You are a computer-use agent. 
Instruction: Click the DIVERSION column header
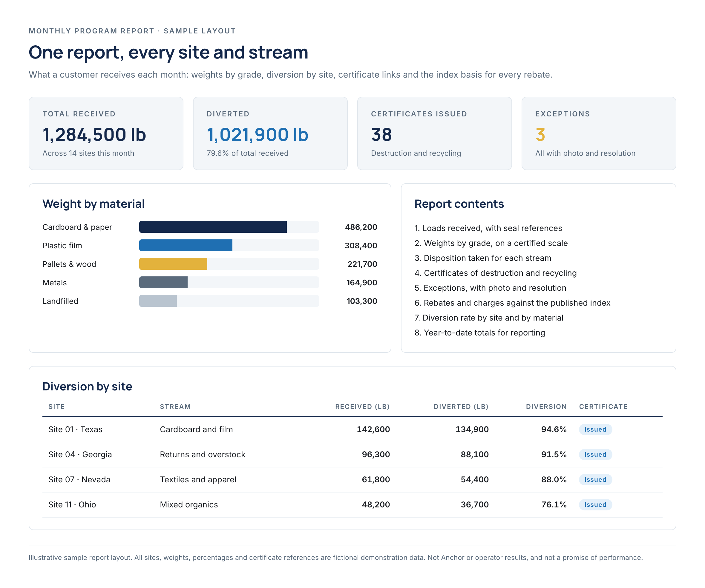(546, 407)
